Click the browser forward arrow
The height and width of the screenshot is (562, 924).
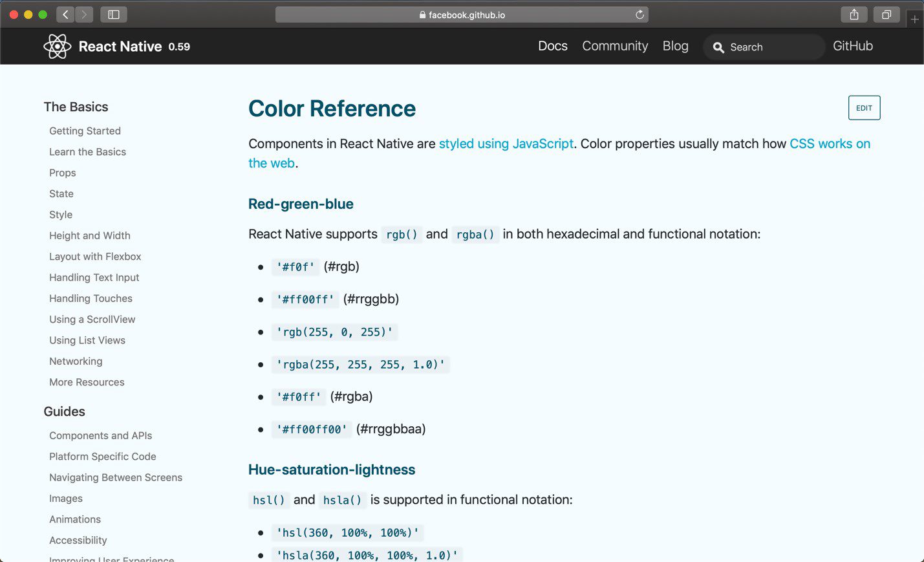(84, 14)
